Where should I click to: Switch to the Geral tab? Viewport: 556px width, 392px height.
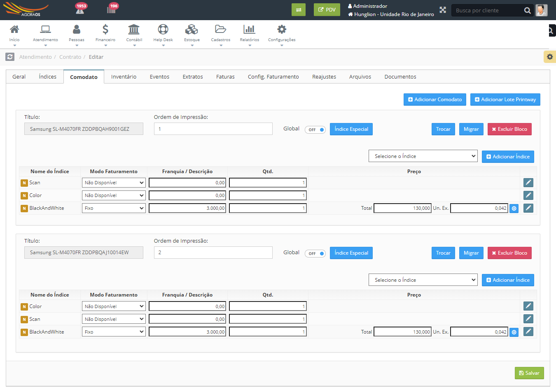click(19, 77)
